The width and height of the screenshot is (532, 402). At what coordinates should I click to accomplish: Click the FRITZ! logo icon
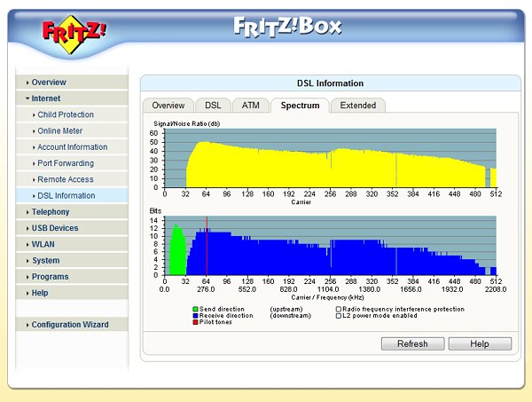pos(74,33)
